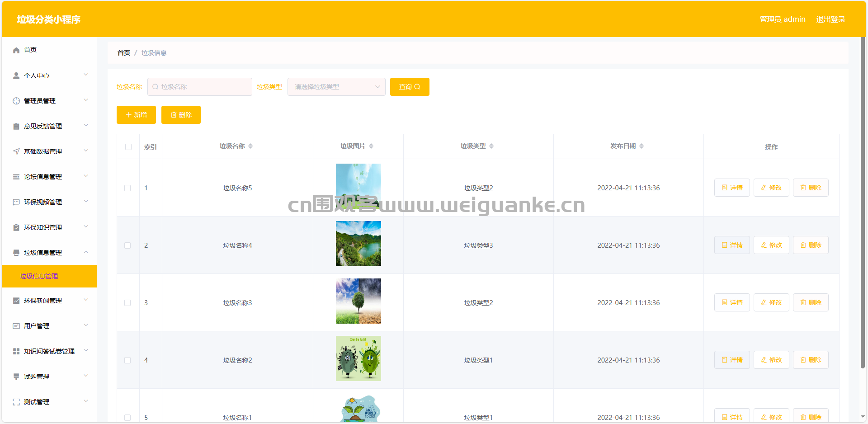
Task: Click the chart icon for 环保新闻管理
Action: pos(16,301)
